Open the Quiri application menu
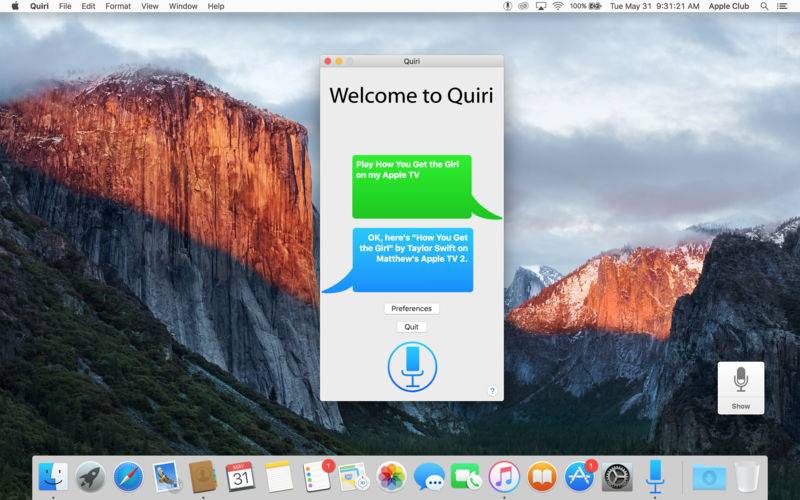The width and height of the screenshot is (800, 500). [39, 6]
